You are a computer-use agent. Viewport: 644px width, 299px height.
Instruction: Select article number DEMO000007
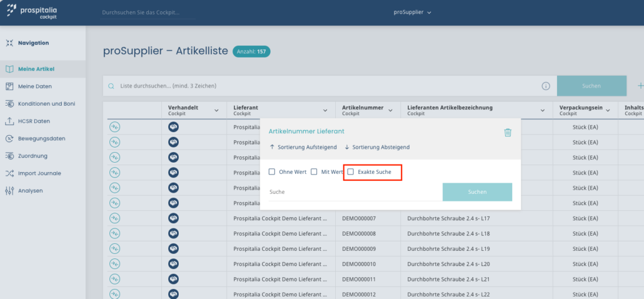[x=359, y=218]
